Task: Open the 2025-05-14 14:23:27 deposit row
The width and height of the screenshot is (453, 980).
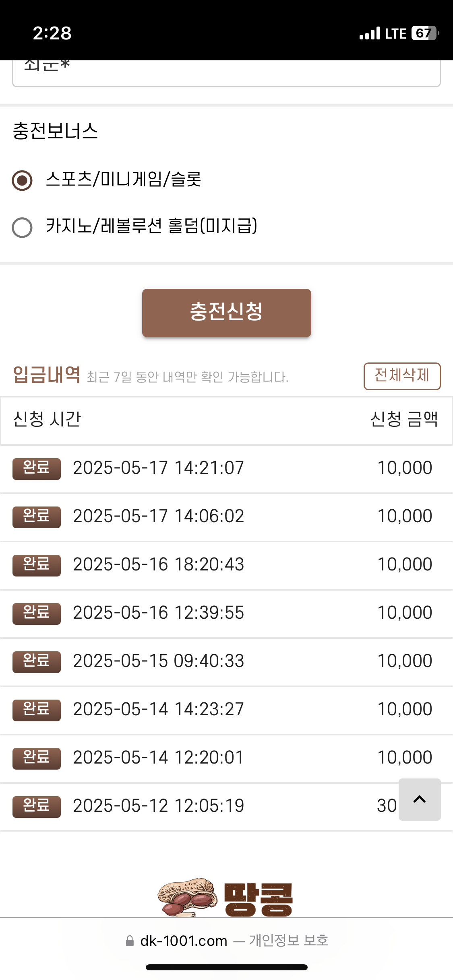Action: click(226, 710)
